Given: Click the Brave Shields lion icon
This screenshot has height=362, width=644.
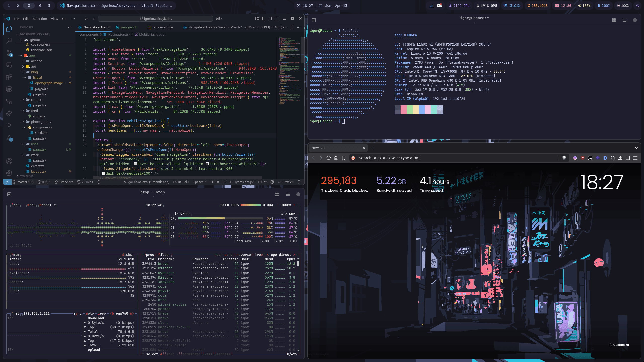Looking at the screenshot, I should click(x=564, y=158).
